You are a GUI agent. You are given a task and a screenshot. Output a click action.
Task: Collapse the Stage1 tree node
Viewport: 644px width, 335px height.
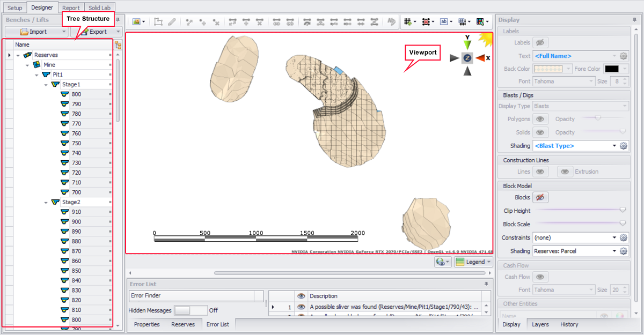click(46, 85)
